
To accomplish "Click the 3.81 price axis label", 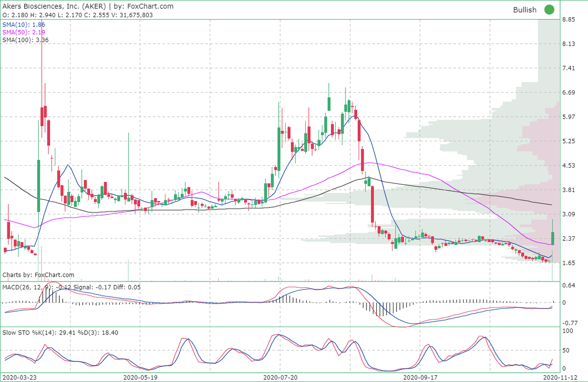I will (x=568, y=190).
